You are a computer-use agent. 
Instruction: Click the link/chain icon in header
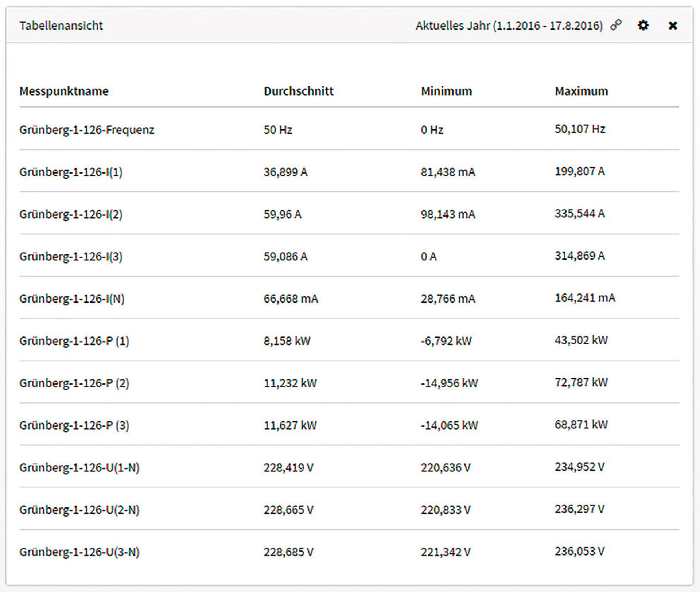pos(616,25)
